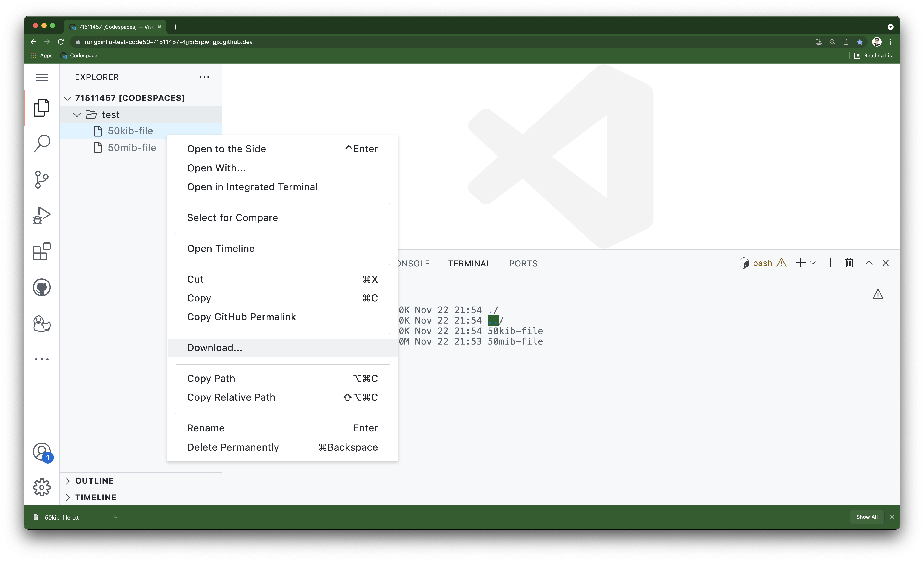Split the terminal
The height and width of the screenshot is (561, 924).
[x=830, y=263]
